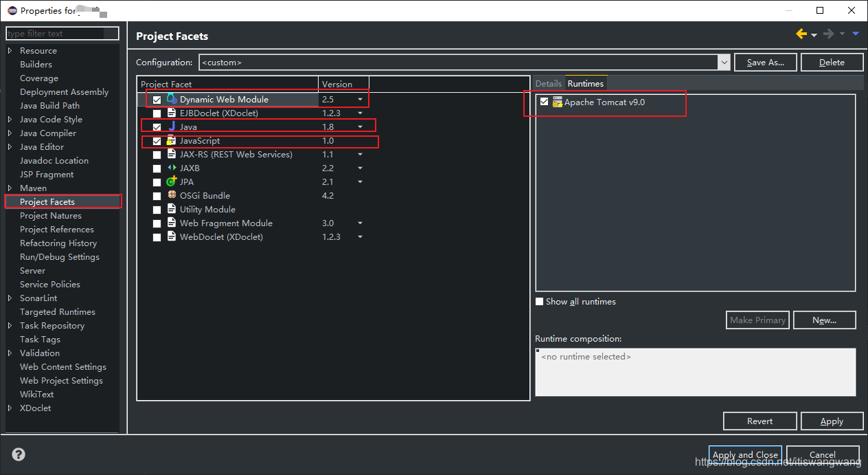The width and height of the screenshot is (868, 475).
Task: Open Java Build Path settings
Action: 49,106
